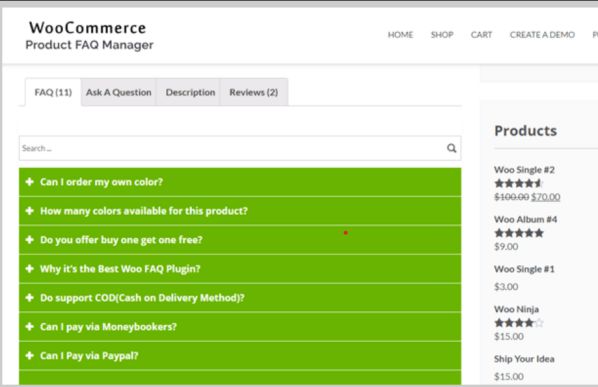Click Woo Single #2 star rating
The image size is (598, 387).
519,183
